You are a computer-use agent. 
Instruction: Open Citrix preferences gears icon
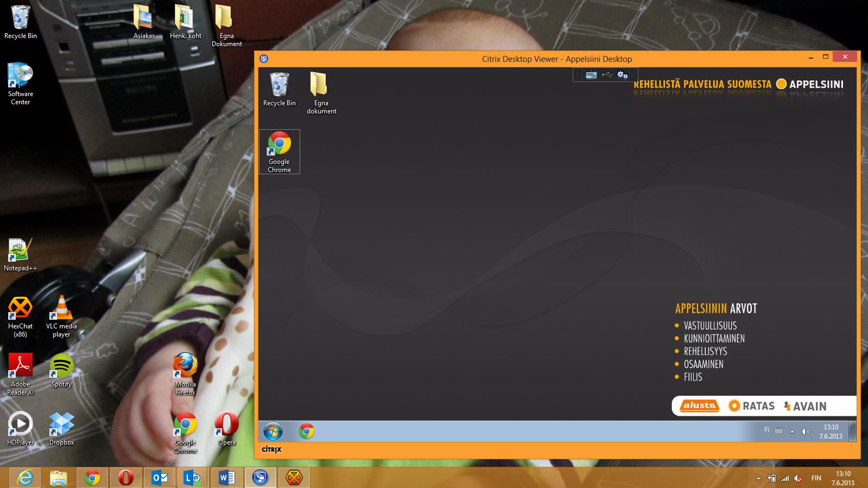(x=622, y=75)
